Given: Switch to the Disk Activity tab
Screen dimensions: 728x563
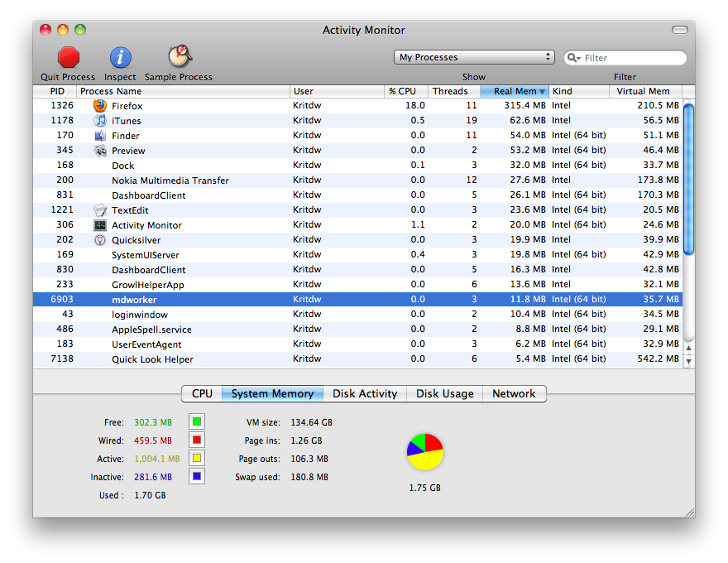Looking at the screenshot, I should pyautogui.click(x=365, y=393).
